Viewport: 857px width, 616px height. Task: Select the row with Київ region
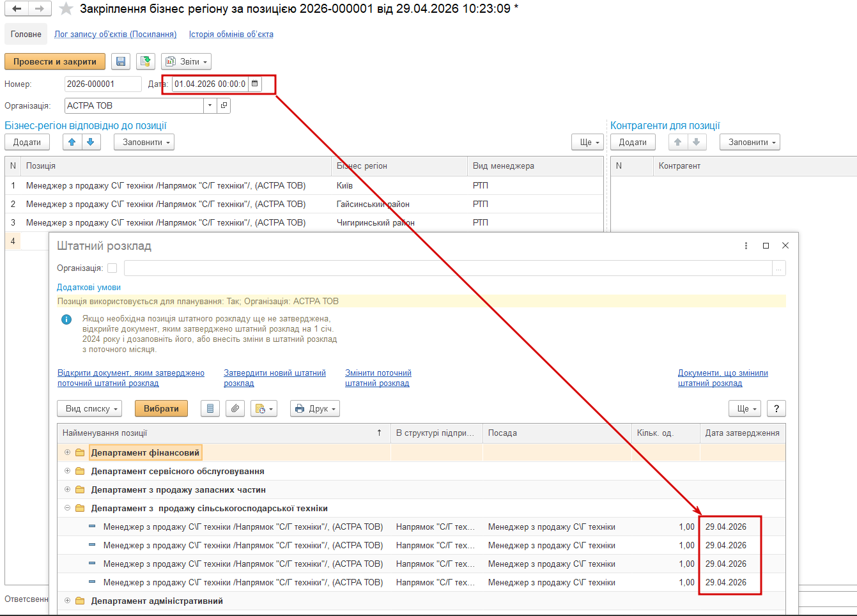[304, 185]
